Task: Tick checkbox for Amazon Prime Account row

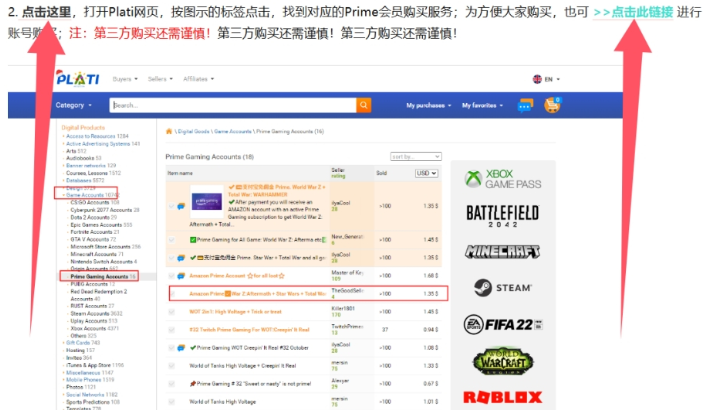Action: pos(171,276)
